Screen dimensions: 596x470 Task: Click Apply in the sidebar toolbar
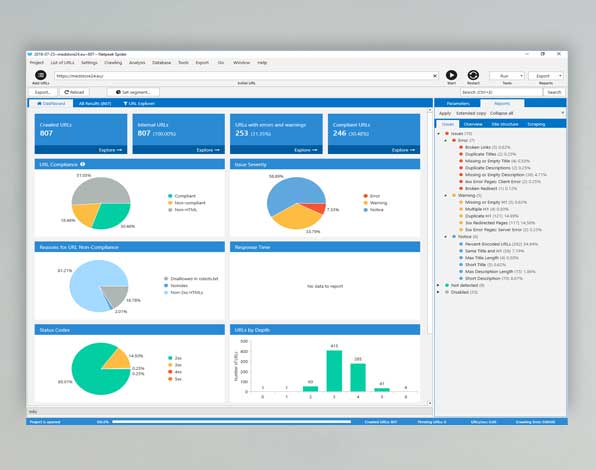click(445, 113)
